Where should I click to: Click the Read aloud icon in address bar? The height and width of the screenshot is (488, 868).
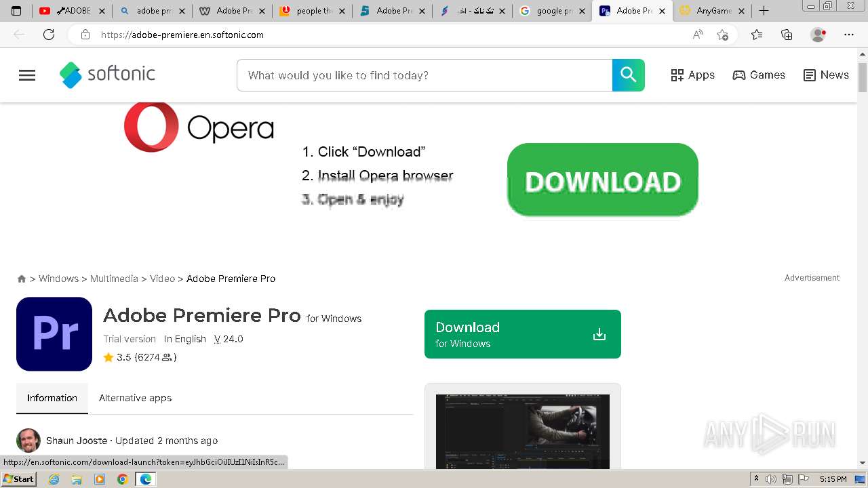click(698, 35)
